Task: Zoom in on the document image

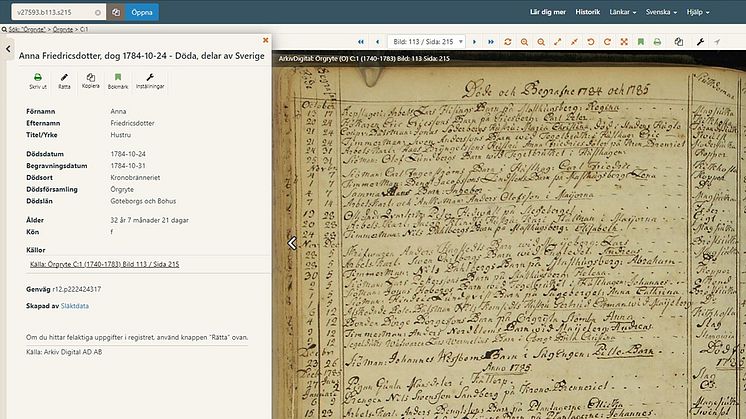Action: [x=524, y=42]
